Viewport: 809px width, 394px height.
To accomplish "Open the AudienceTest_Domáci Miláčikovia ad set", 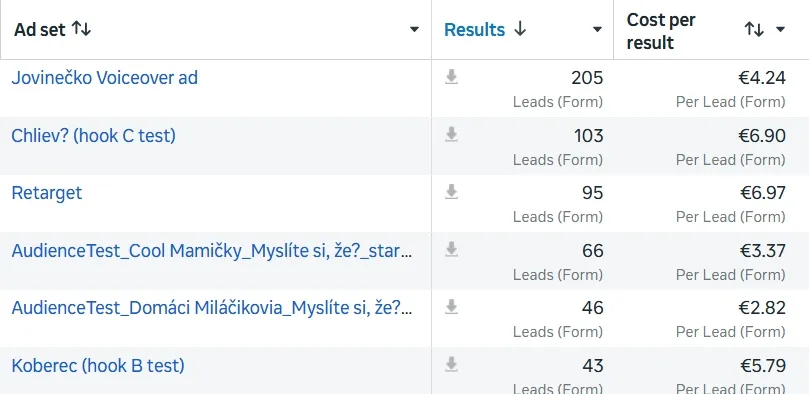I will click(212, 308).
